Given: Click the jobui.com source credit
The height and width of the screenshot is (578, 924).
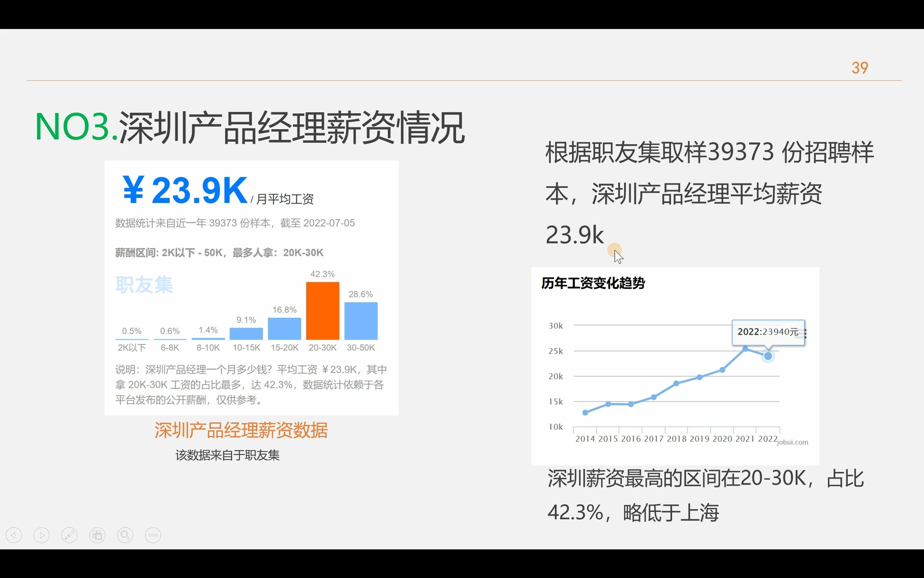Looking at the screenshot, I should click(x=793, y=442).
